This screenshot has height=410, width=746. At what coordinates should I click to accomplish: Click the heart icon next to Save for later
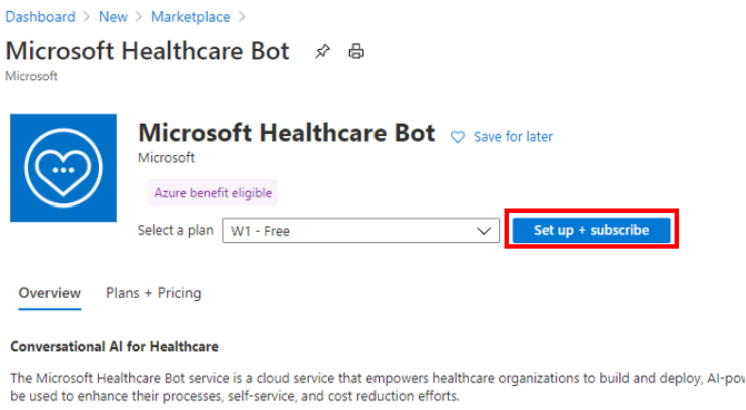tap(458, 137)
